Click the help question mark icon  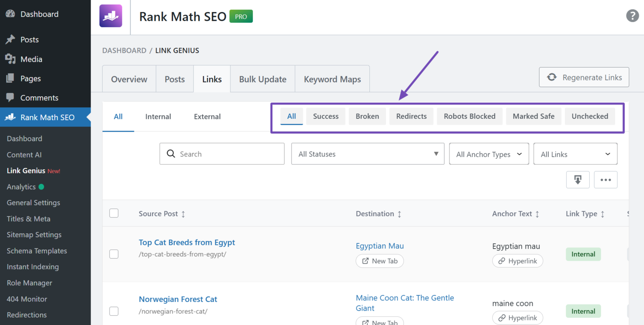632,15
